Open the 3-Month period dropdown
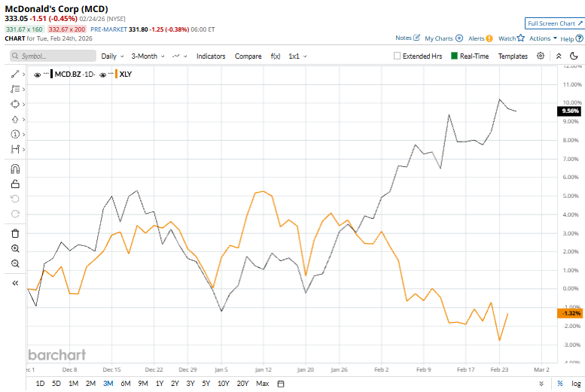This screenshot has width=585, height=392. coord(148,56)
